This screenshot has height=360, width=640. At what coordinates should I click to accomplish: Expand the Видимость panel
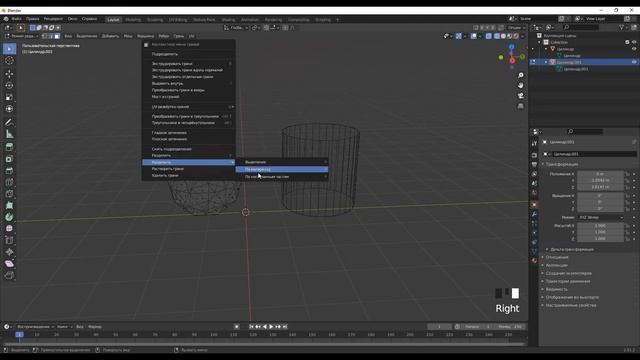557,289
